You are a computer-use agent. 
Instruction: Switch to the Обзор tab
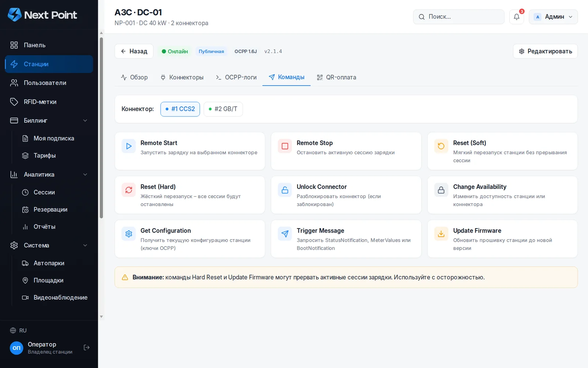[x=134, y=77]
